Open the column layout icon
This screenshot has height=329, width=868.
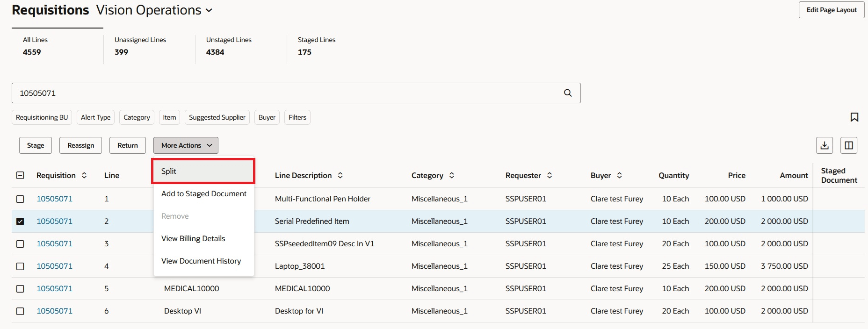pyautogui.click(x=849, y=145)
